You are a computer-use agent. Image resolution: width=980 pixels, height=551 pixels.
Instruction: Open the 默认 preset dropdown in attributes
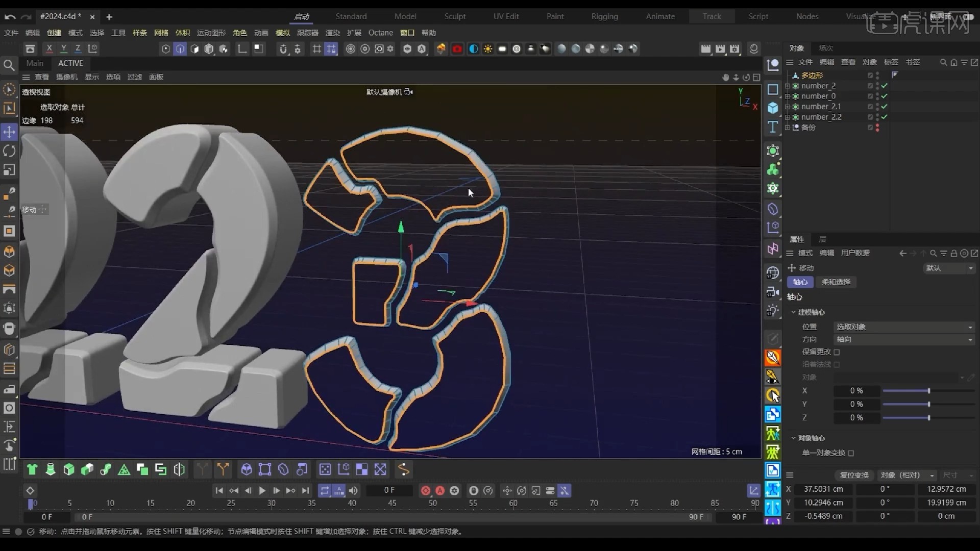[x=949, y=268]
